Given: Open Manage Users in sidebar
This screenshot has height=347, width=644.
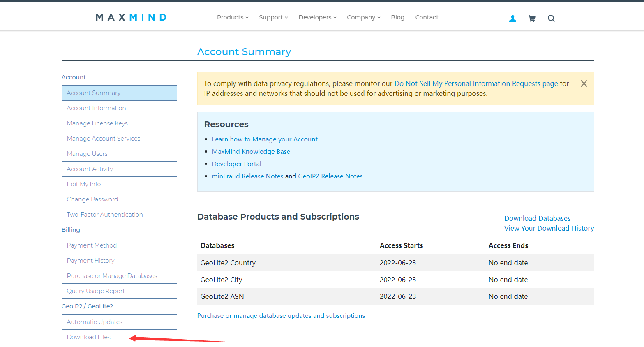Looking at the screenshot, I should click(x=119, y=154).
